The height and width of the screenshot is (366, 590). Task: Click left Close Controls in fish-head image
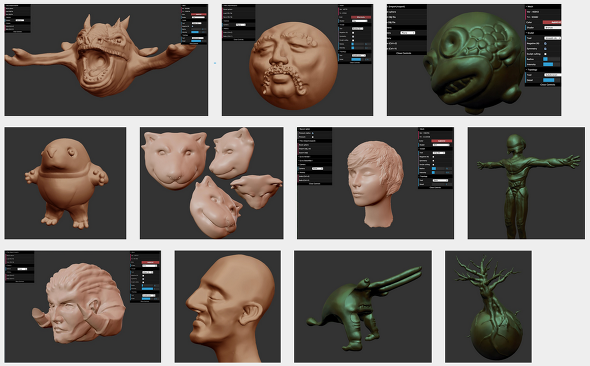[x=403, y=53]
